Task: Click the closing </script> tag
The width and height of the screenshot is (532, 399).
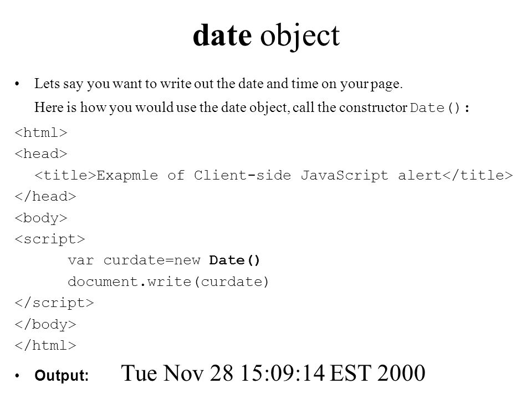Action: pos(54,303)
